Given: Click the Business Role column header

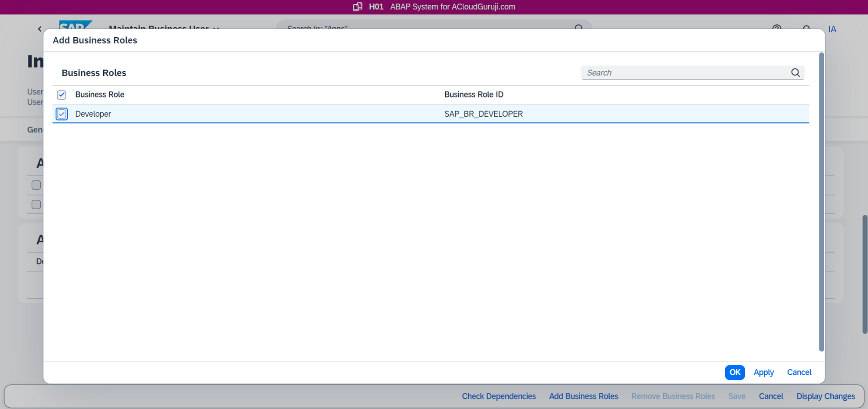Looking at the screenshot, I should coord(100,95).
